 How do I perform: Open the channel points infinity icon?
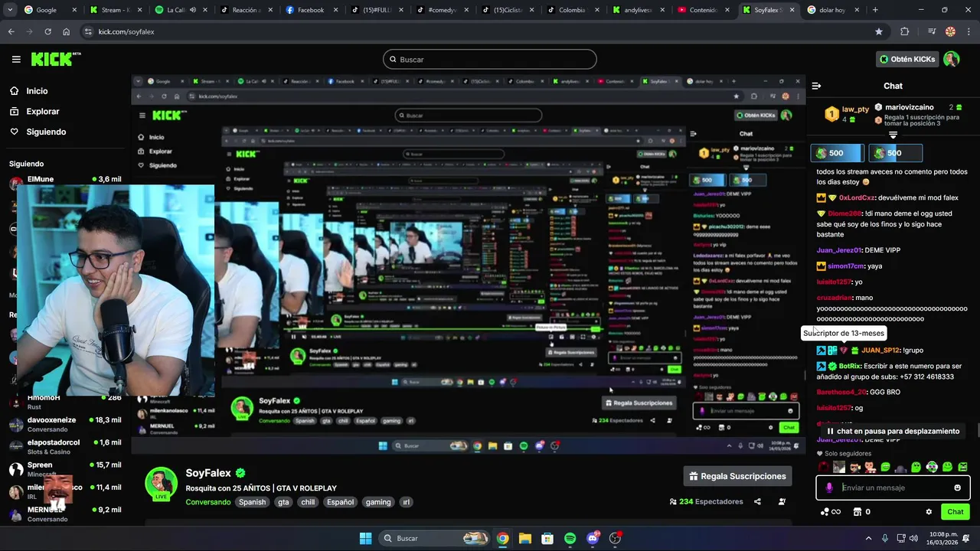(831, 512)
